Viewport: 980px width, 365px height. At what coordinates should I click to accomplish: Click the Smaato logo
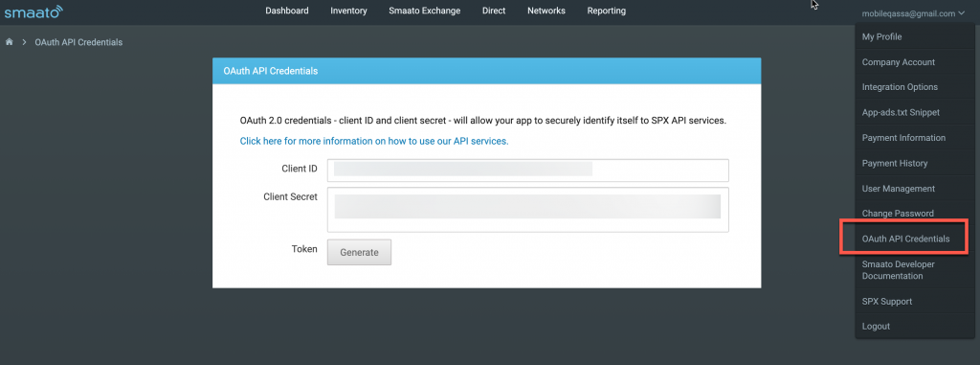point(33,11)
